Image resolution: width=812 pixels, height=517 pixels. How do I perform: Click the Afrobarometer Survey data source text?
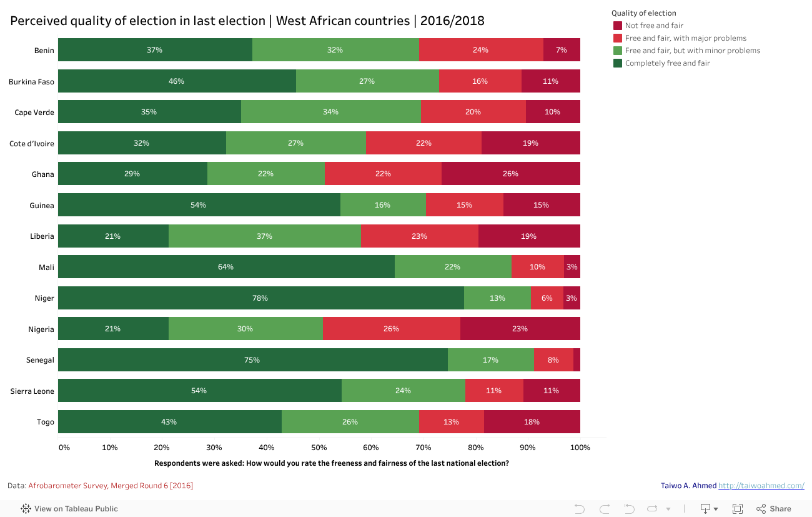click(x=111, y=486)
